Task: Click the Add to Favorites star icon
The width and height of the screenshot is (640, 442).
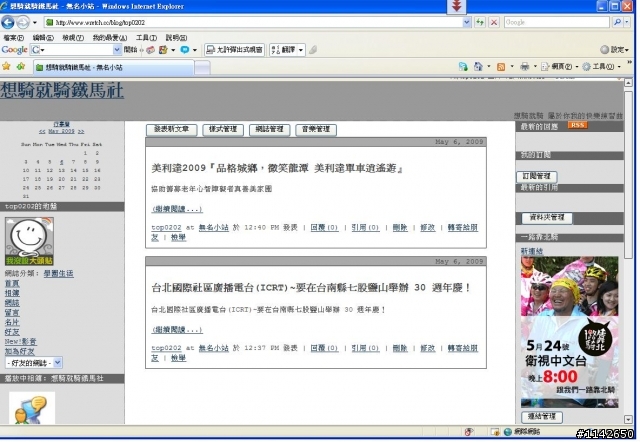Action: coord(21,67)
